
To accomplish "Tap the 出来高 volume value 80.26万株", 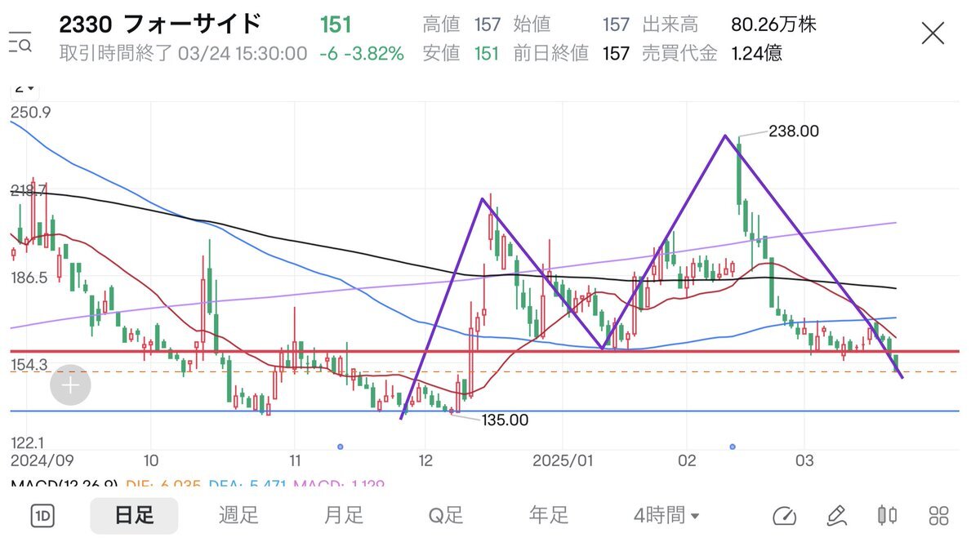I will click(x=774, y=24).
